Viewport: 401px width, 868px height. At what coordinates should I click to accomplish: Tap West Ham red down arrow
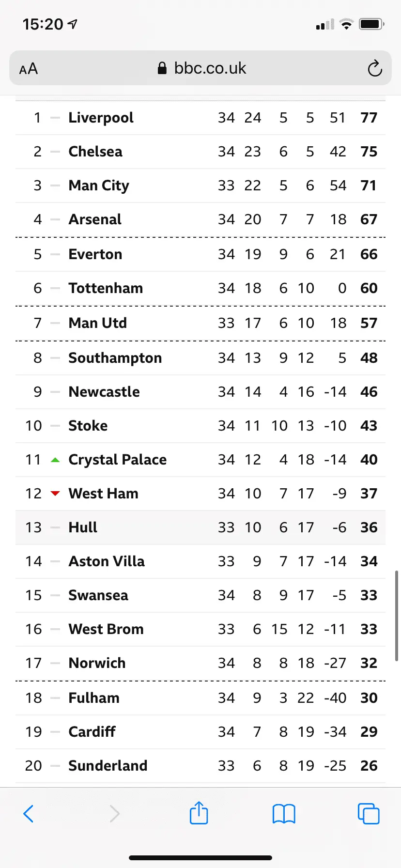55,494
